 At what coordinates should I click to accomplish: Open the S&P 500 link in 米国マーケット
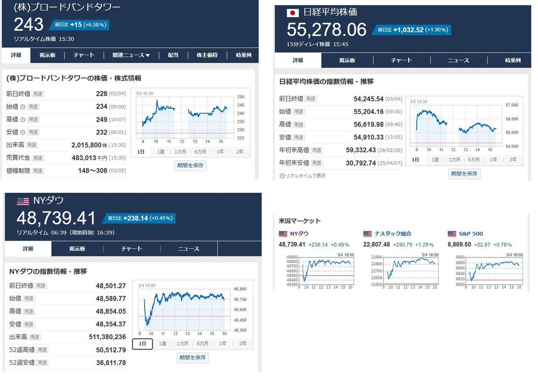point(471,234)
